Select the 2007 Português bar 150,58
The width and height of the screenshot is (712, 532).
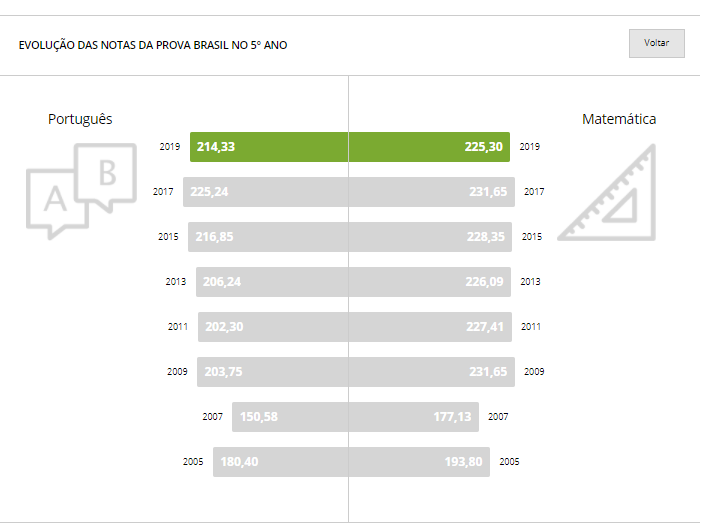290,417
